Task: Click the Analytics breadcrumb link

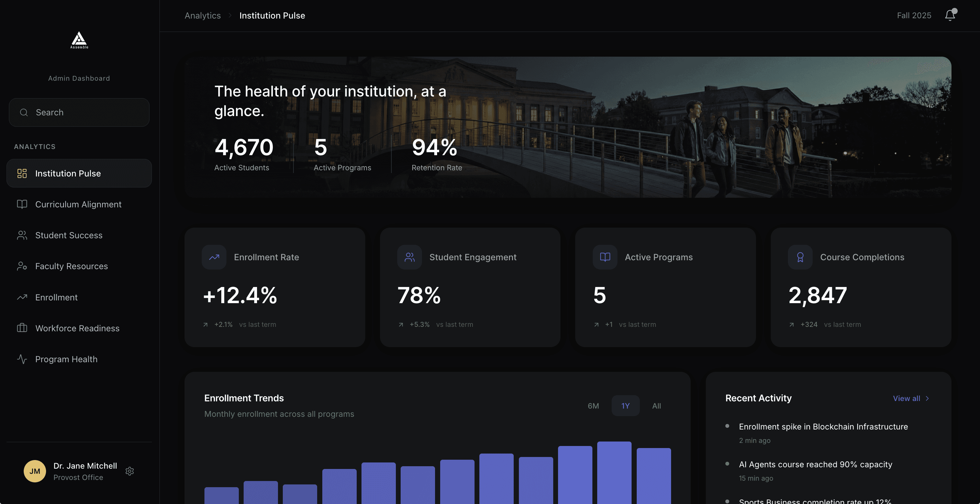Action: click(x=202, y=15)
